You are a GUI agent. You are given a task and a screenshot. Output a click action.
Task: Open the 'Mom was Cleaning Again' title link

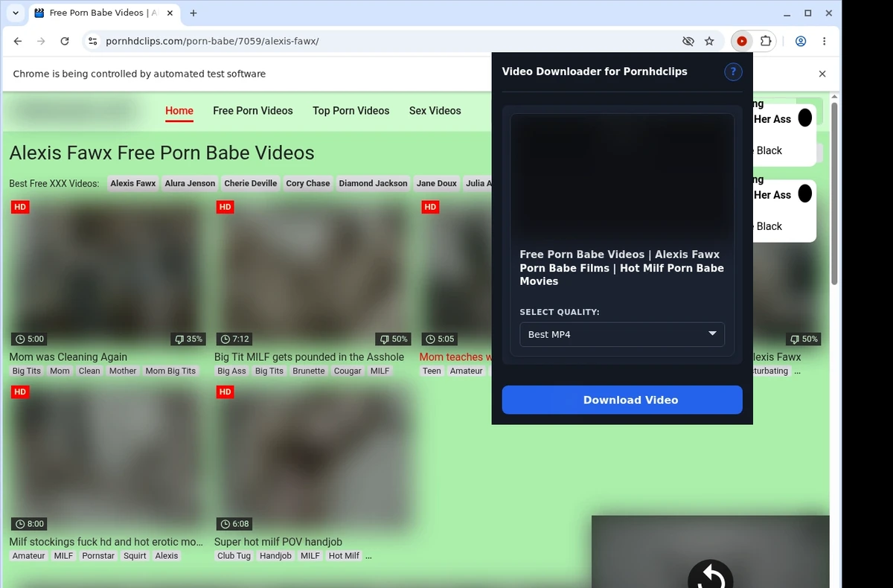pyautogui.click(x=68, y=357)
